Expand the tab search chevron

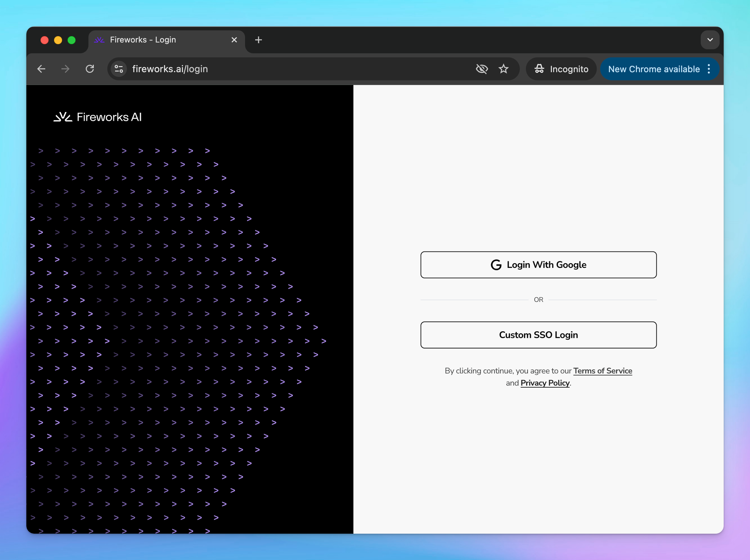click(x=710, y=40)
